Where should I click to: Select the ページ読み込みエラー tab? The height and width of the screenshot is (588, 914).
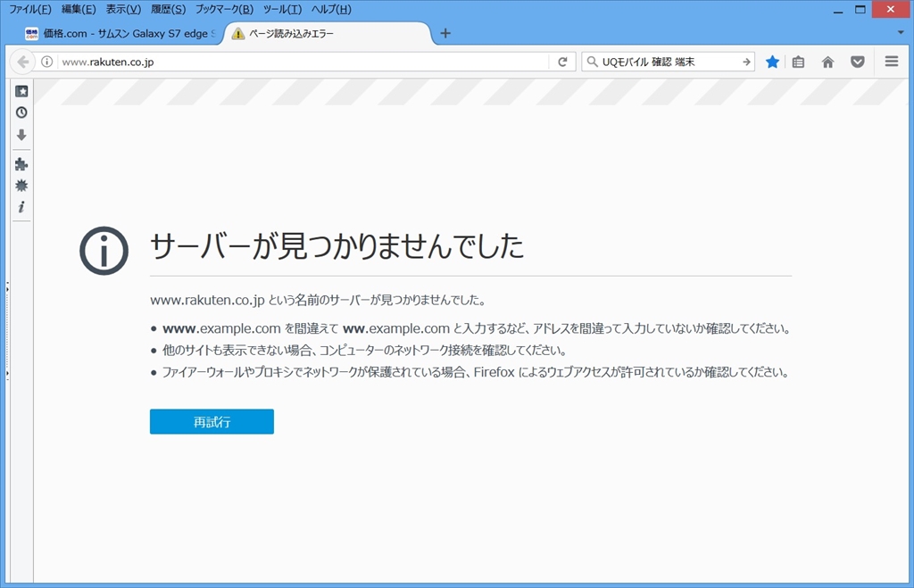329,34
